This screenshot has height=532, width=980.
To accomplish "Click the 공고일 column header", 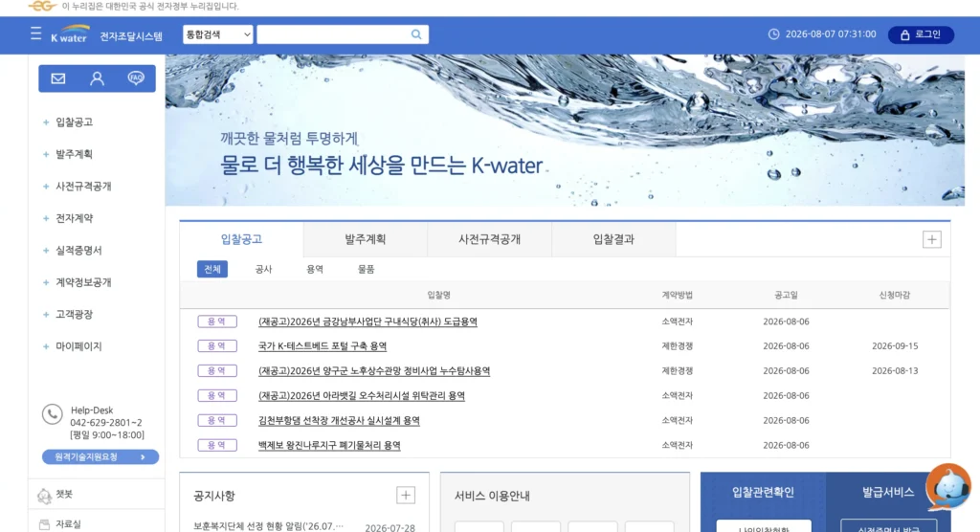I will (x=786, y=295).
